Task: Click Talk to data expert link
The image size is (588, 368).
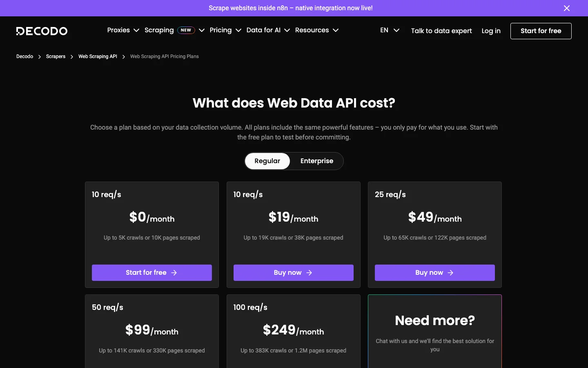Action: click(441, 31)
